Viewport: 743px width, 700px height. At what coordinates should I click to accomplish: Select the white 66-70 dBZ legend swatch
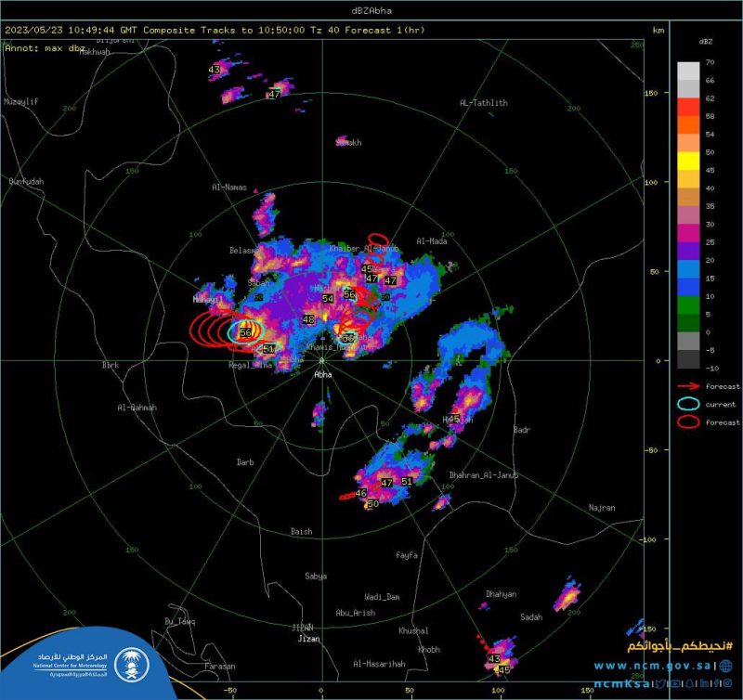point(688,71)
